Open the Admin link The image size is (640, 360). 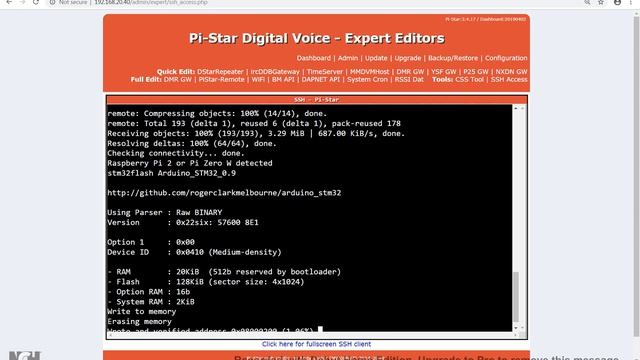(x=348, y=58)
